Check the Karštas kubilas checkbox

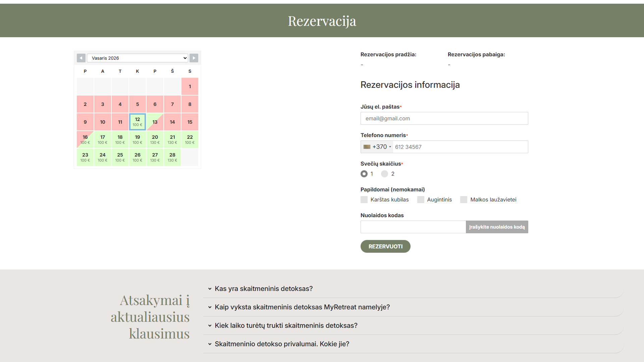(364, 199)
